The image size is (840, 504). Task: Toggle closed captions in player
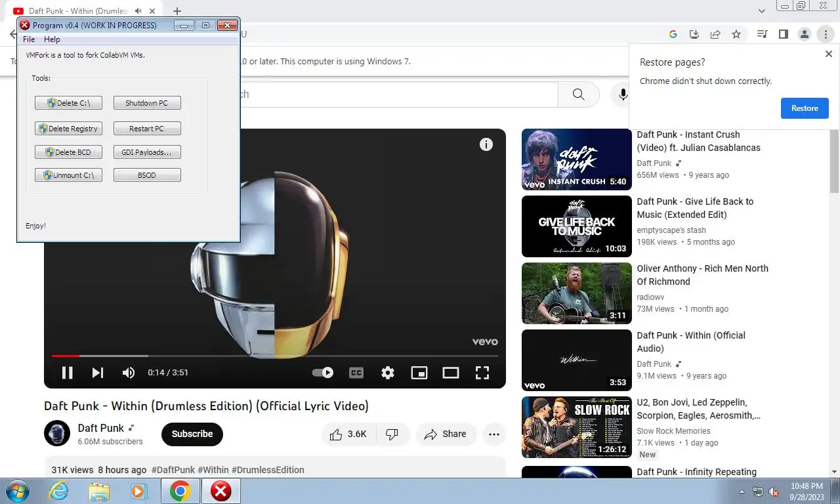[x=356, y=373]
